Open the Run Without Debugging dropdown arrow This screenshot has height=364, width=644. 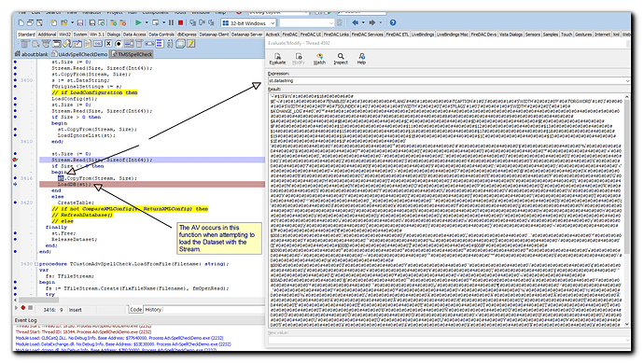click(164, 22)
